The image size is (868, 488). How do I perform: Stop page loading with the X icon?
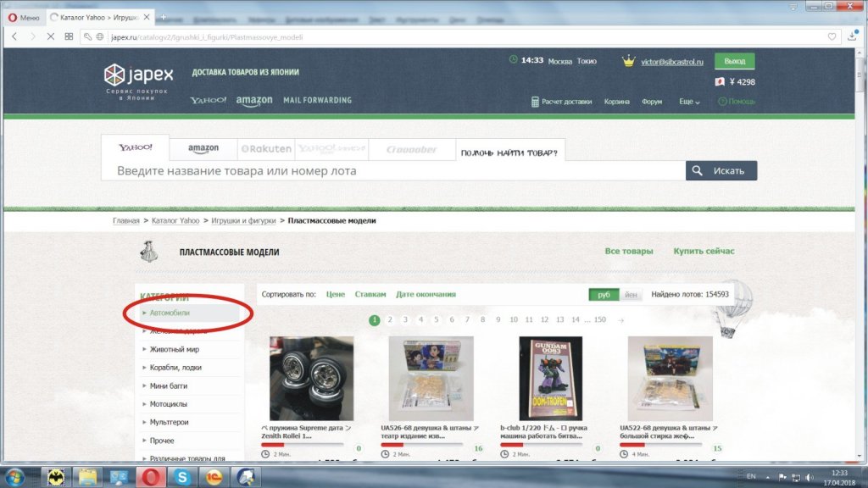pos(52,36)
